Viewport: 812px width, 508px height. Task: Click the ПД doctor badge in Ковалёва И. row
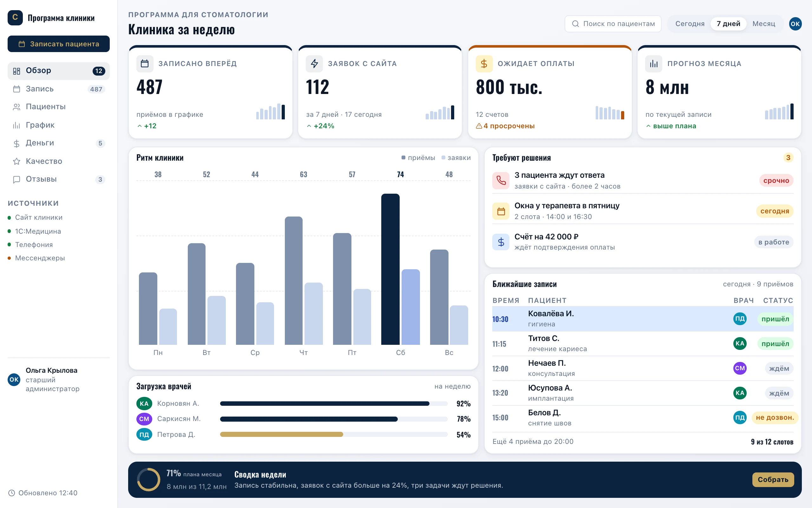(740, 318)
